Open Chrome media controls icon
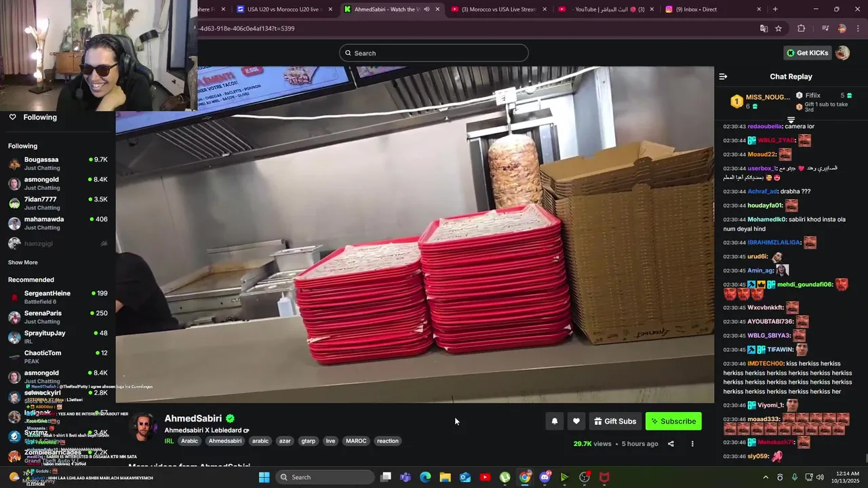 [825, 28]
